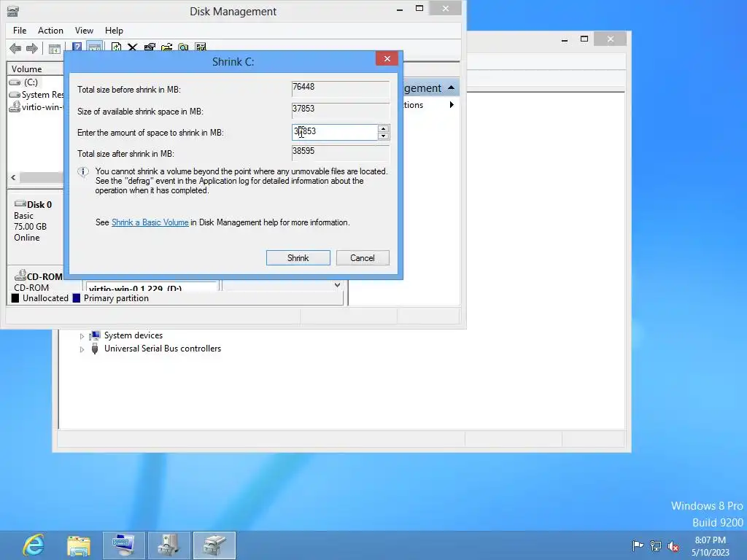Expand More Actions submenu arrow
The image size is (747, 560).
452,105
